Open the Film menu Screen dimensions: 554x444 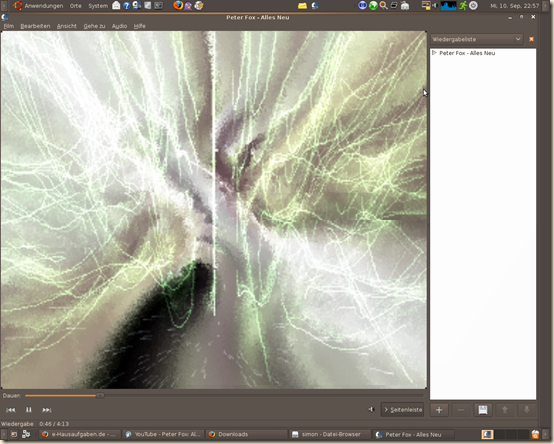pyautogui.click(x=8, y=26)
